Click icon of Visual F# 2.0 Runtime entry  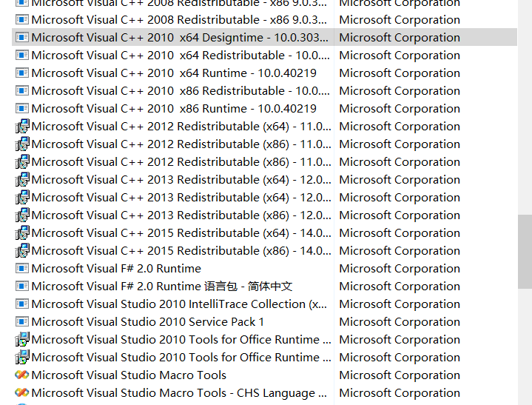coord(22,268)
